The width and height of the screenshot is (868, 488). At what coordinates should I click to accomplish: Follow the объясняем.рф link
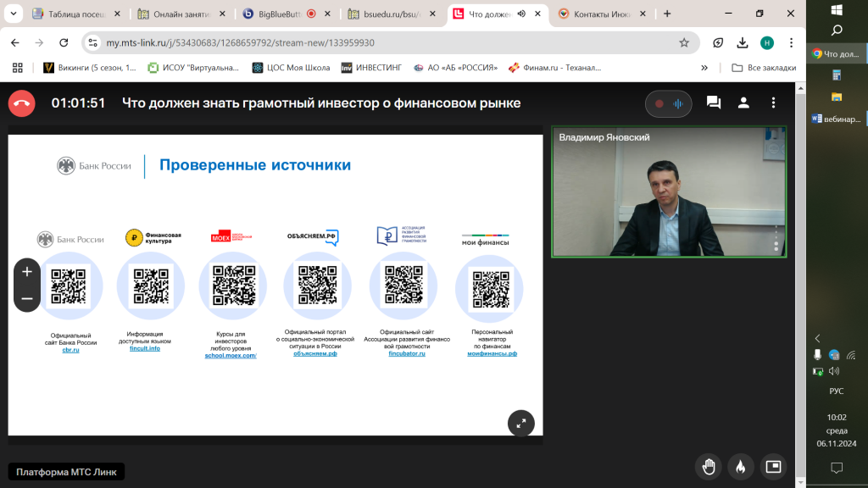[x=315, y=353]
